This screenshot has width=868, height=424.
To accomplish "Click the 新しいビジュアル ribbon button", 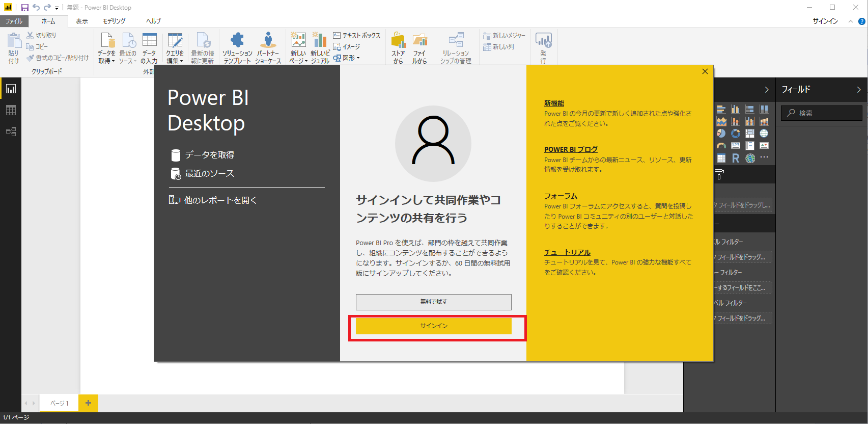I will [320, 47].
